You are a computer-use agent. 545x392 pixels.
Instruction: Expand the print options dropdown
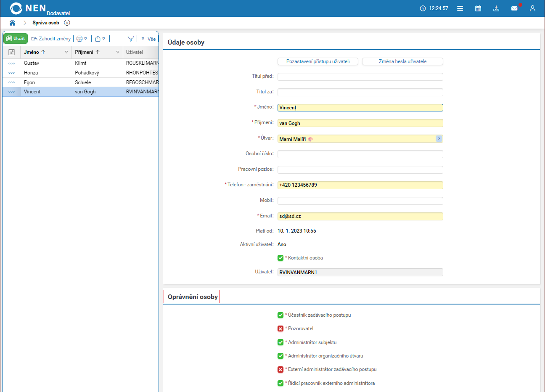pyautogui.click(x=86, y=39)
